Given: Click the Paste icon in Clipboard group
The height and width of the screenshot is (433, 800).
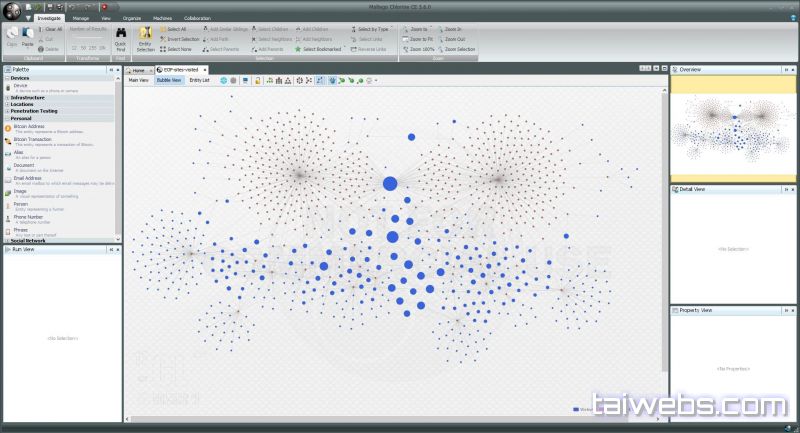Looking at the screenshot, I should 29,34.
